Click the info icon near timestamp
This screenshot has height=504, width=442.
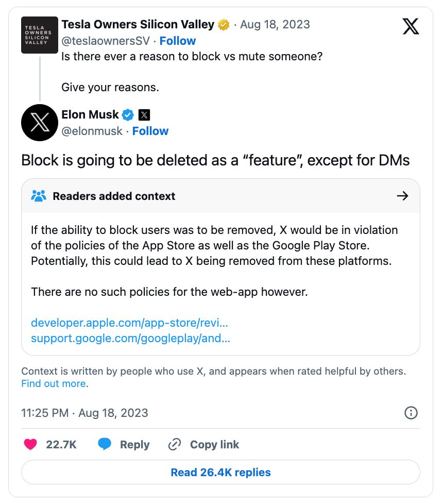click(411, 413)
